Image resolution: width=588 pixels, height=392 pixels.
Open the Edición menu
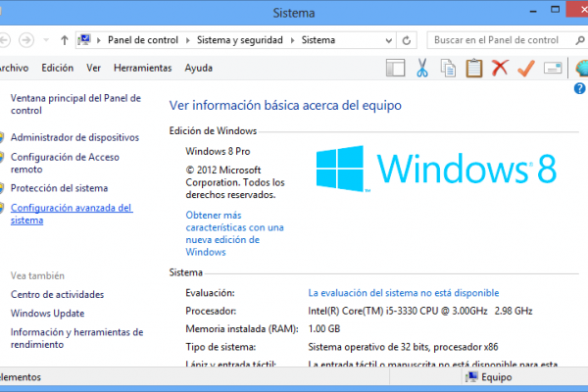58,68
